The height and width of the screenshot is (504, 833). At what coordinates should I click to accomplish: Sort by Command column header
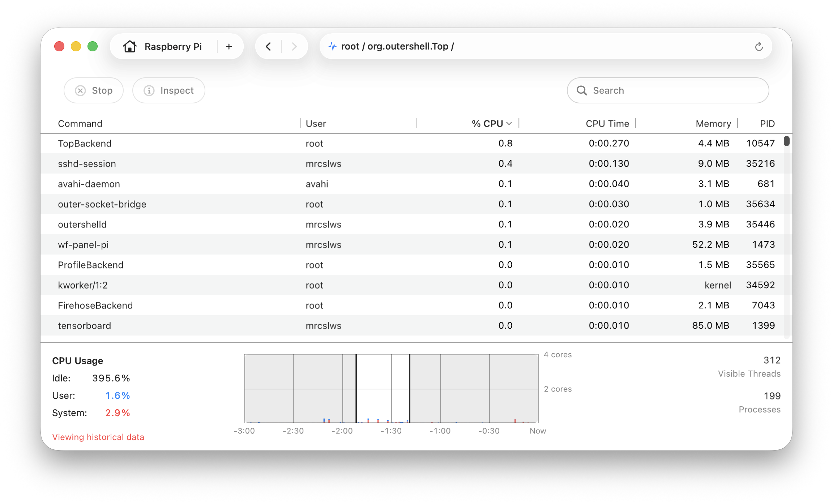point(80,124)
